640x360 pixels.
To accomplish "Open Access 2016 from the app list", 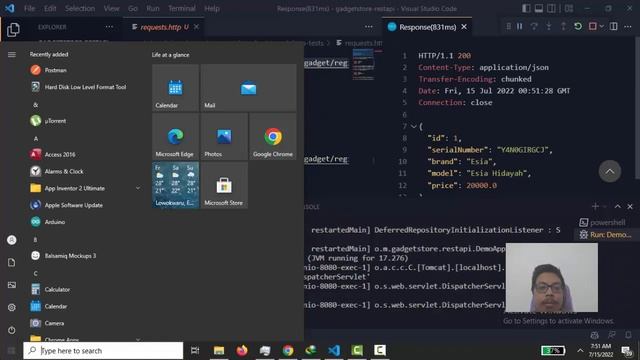I will [x=53, y=155].
